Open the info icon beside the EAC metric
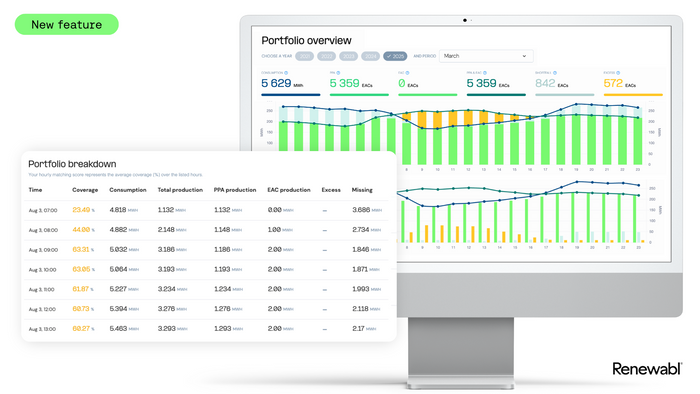The width and height of the screenshot is (700, 394). click(x=407, y=73)
